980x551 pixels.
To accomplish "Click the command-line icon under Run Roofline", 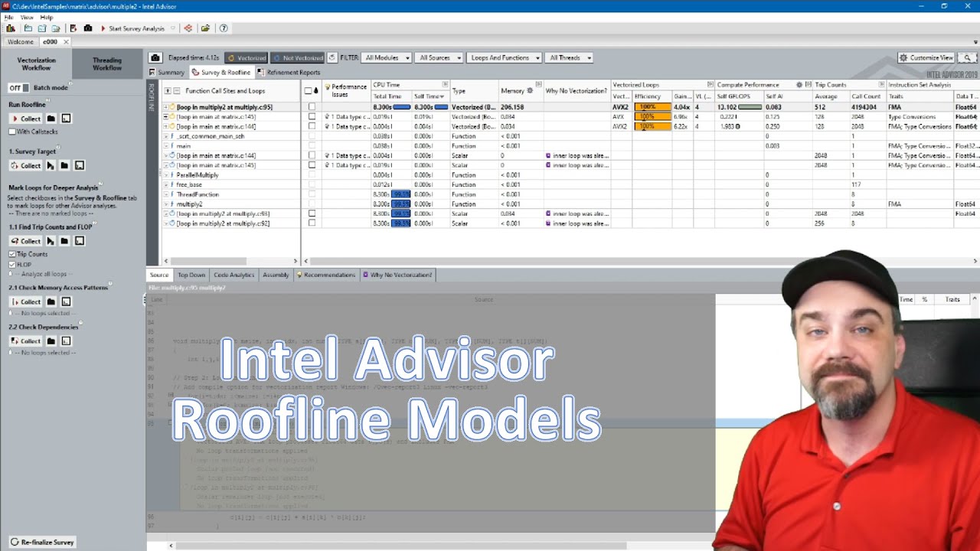I will (66, 119).
